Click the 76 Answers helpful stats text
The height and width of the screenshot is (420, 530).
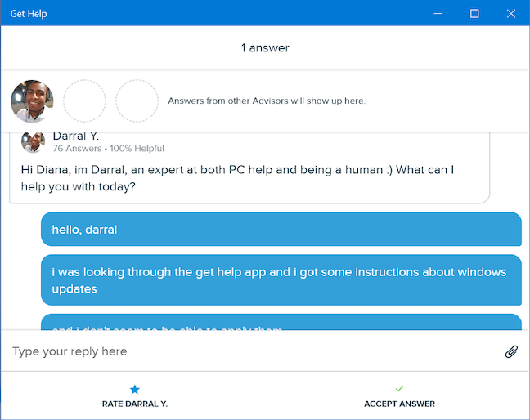point(108,149)
